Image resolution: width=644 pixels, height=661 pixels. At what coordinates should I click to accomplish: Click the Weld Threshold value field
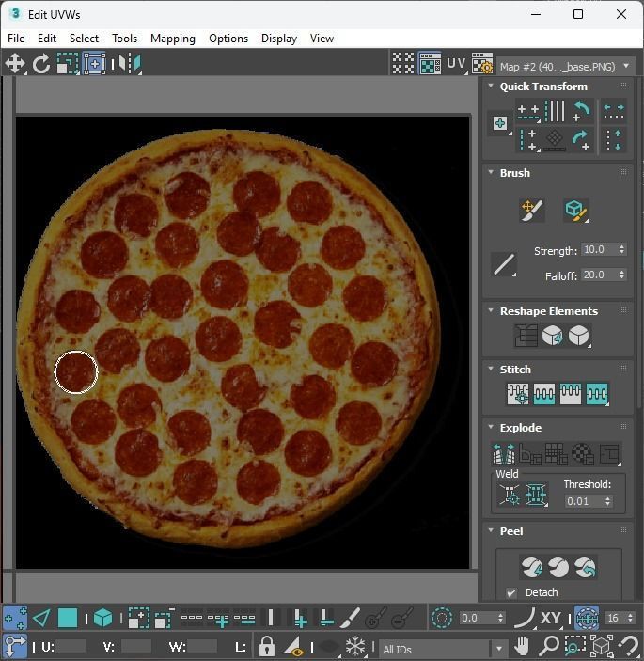[583, 501]
